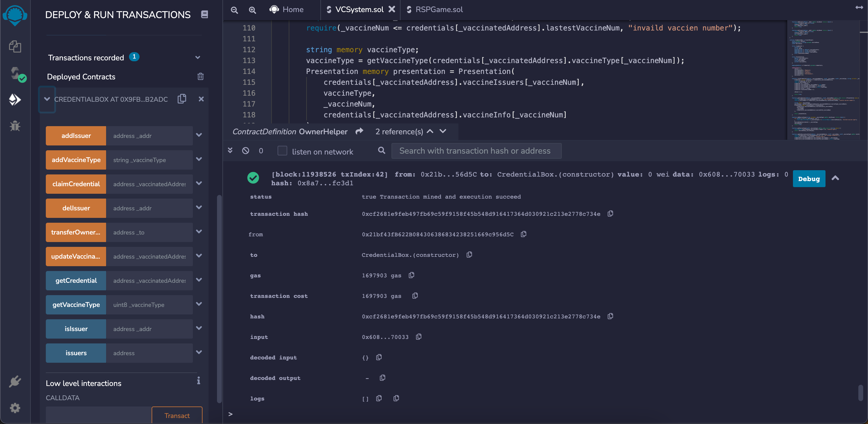Clear the terminal console icon

[x=246, y=151]
